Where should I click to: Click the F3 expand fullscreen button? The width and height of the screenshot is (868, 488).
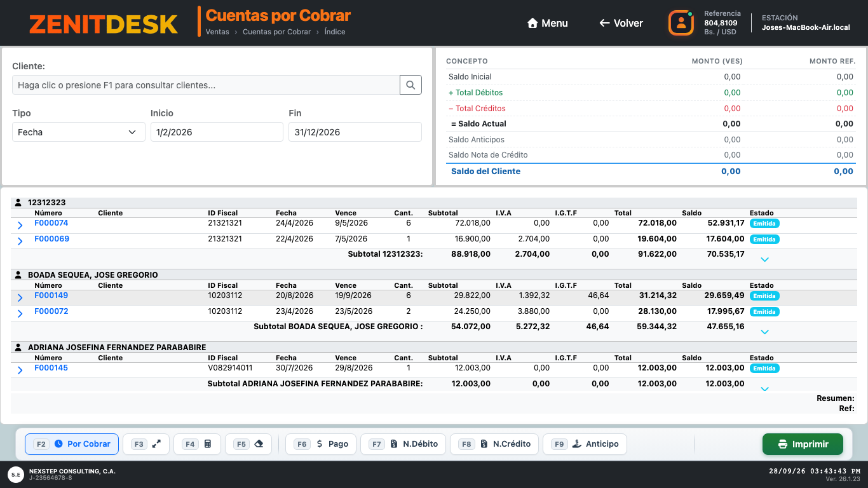coord(146,444)
